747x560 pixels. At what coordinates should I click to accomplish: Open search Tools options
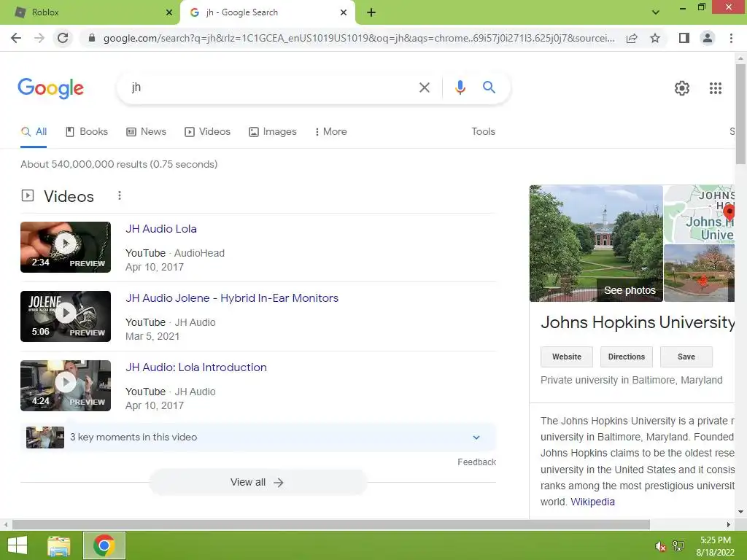pyautogui.click(x=483, y=132)
